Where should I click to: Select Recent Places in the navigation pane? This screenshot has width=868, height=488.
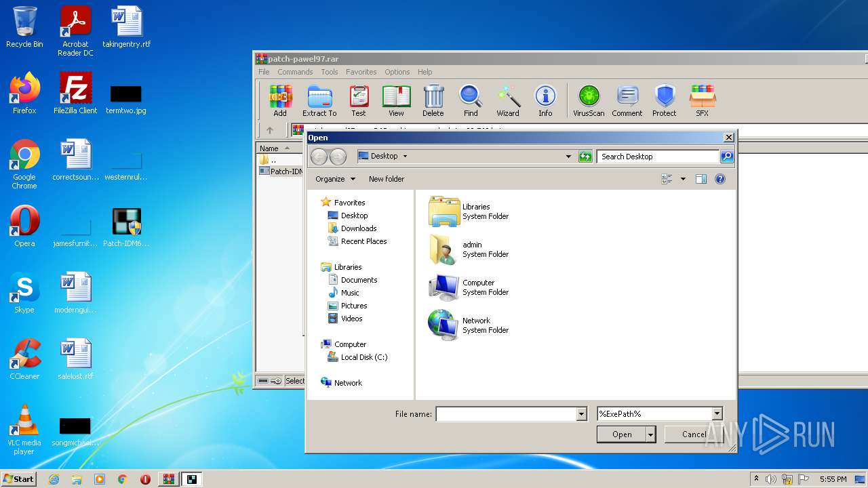pos(357,241)
